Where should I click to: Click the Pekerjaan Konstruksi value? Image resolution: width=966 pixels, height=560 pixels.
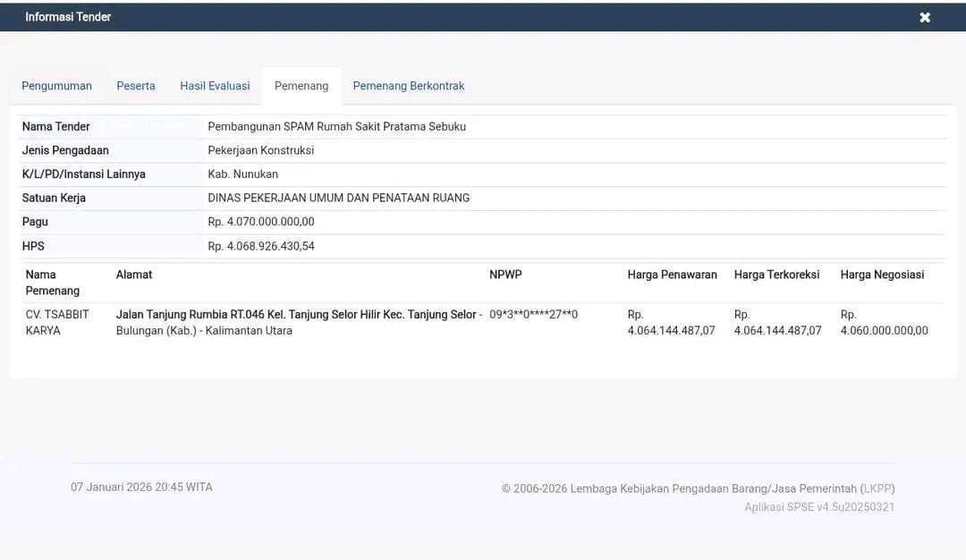(261, 150)
